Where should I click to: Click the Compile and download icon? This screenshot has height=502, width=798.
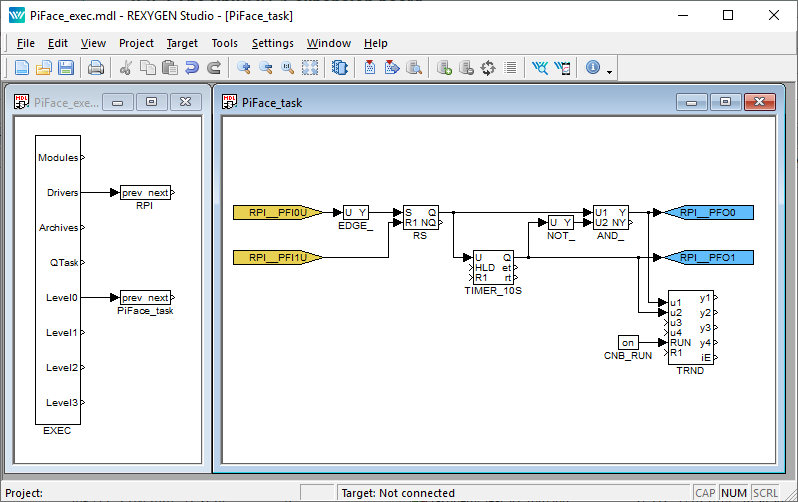click(392, 68)
